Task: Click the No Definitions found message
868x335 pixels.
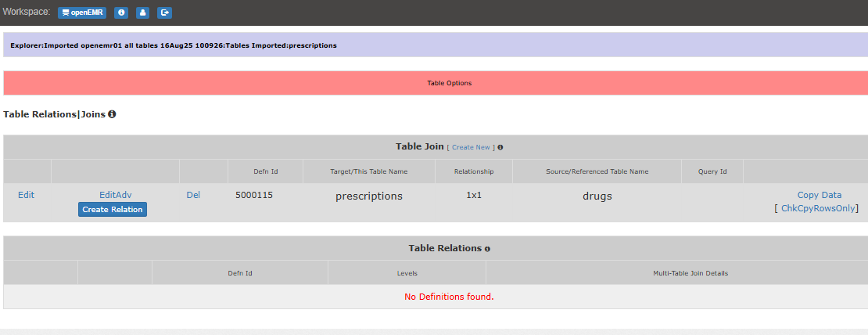Action: pyautogui.click(x=449, y=297)
